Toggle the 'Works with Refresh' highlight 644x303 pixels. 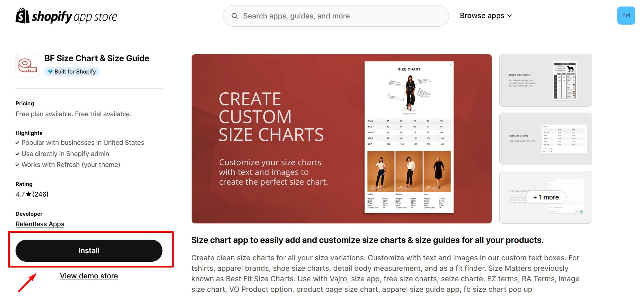[x=71, y=164]
